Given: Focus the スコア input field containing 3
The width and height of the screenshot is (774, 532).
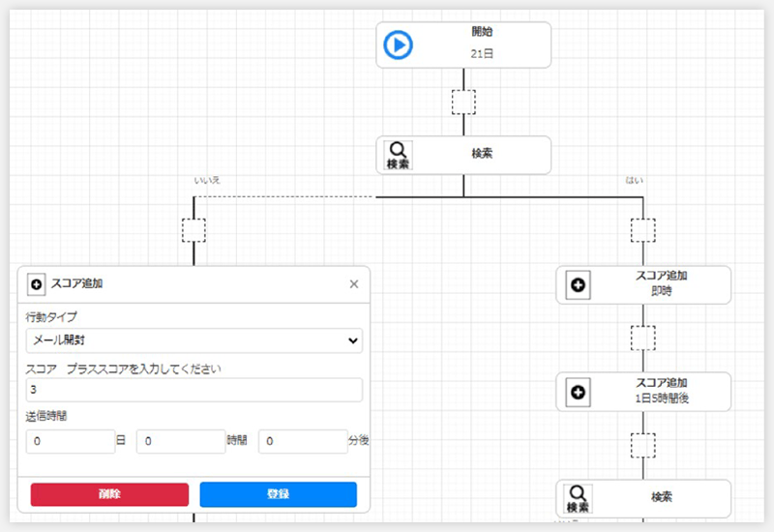Looking at the screenshot, I should (x=194, y=390).
